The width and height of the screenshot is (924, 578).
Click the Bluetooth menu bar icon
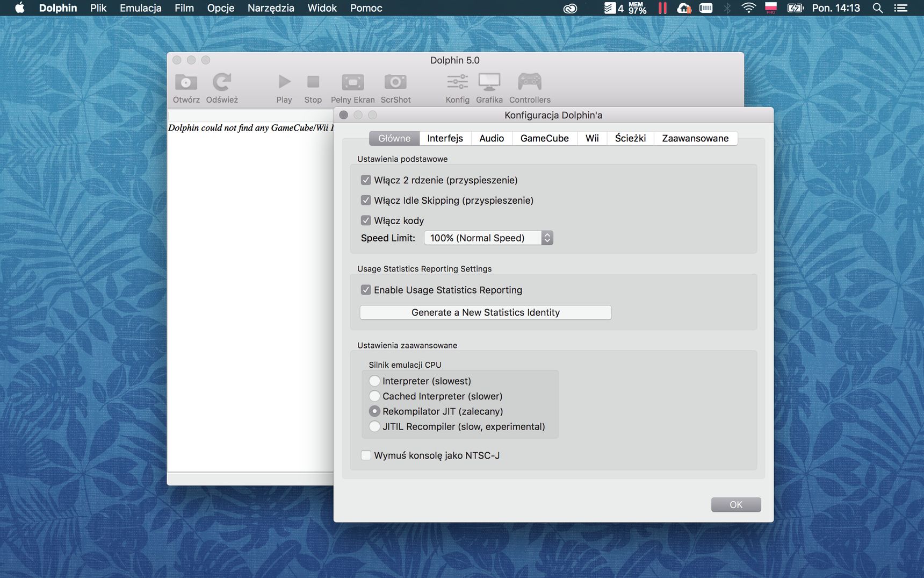727,8
